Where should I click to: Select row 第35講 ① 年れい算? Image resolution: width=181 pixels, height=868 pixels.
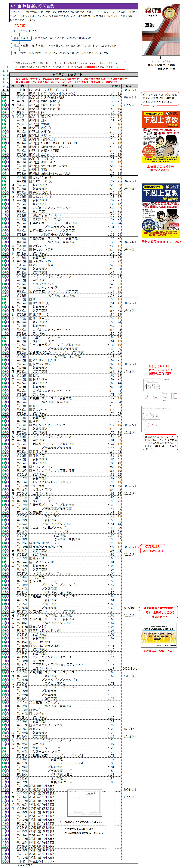pos(69,223)
